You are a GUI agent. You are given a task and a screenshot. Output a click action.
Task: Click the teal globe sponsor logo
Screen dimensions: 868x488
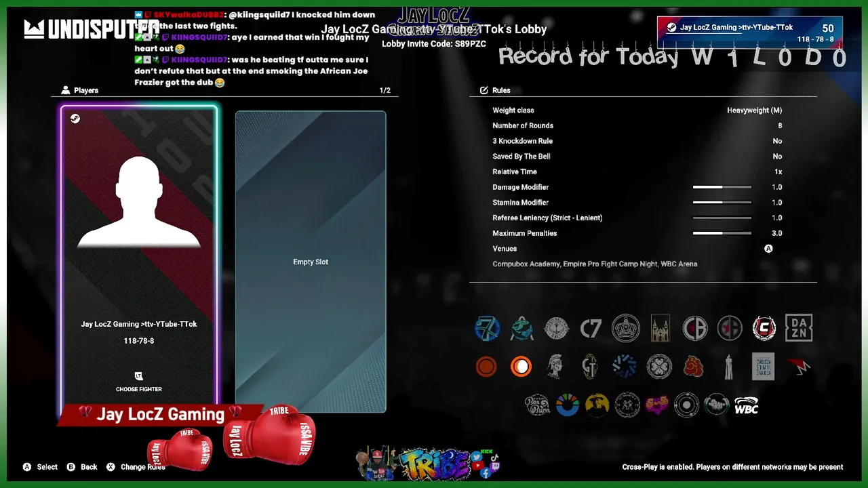[x=521, y=329]
